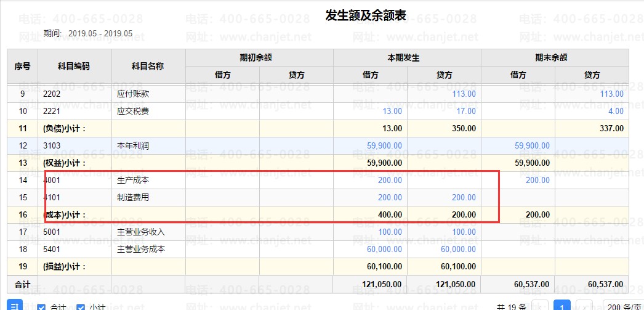The image size is (644, 310).
Task: Open 主营业务收入 credit 100.00 link
Action: (x=464, y=232)
